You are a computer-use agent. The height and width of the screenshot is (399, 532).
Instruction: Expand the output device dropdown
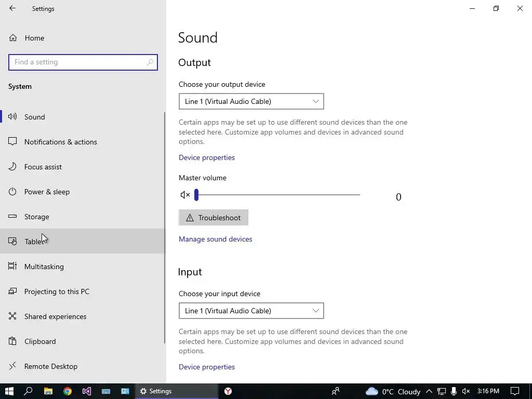(251, 101)
